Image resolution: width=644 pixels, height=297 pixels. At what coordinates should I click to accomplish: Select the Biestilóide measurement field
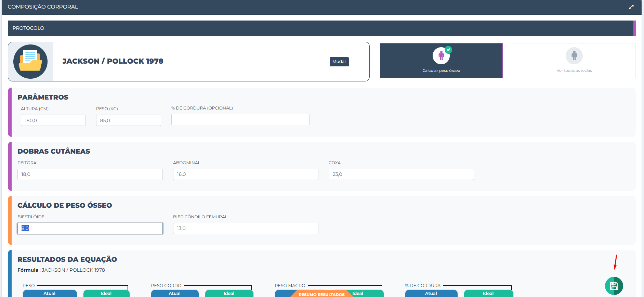(x=90, y=228)
